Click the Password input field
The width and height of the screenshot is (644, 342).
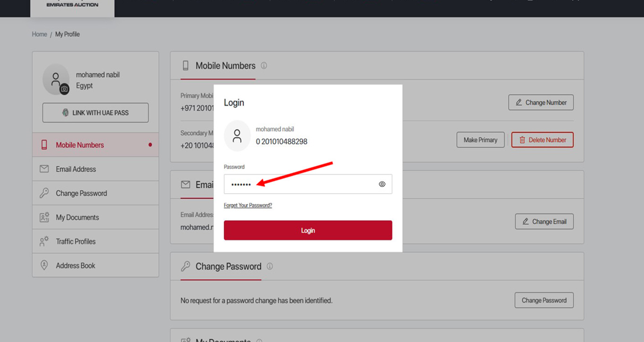302,184
